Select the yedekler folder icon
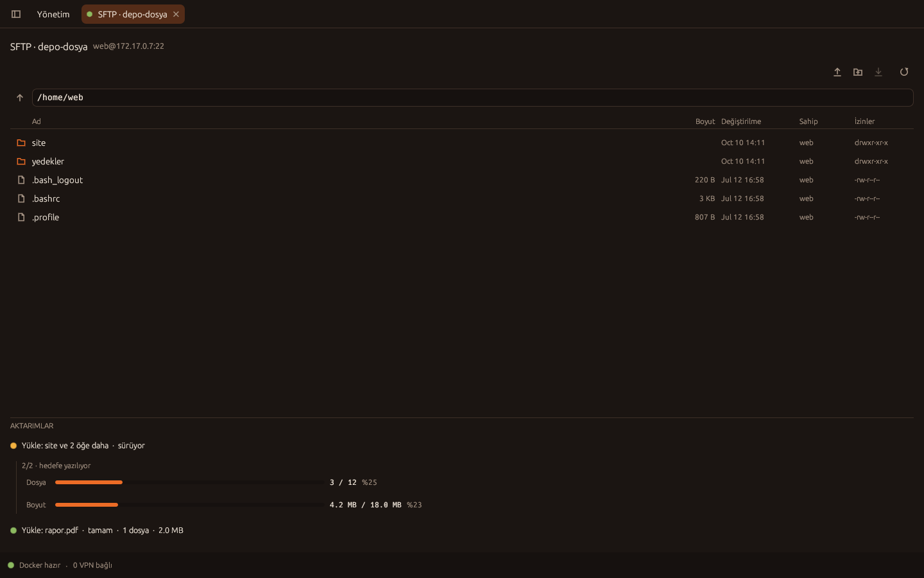The height and width of the screenshot is (578, 924). click(21, 161)
